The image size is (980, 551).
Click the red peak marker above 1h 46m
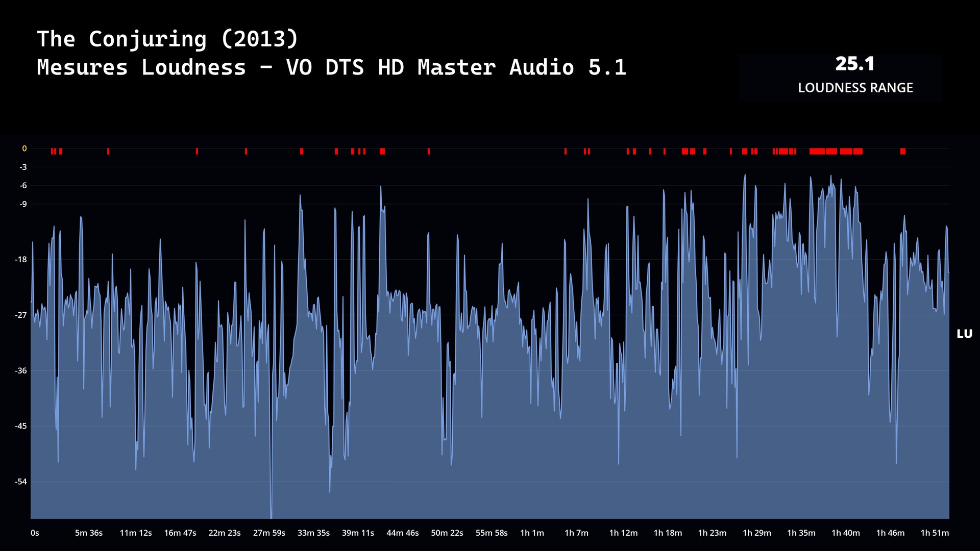903,152
